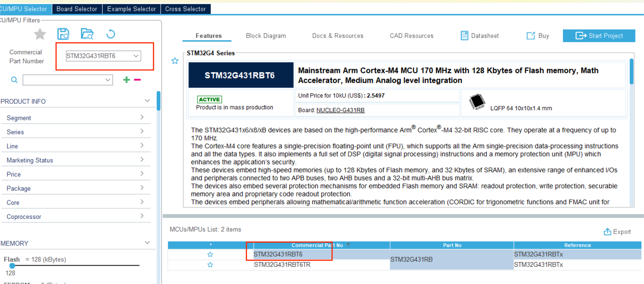Click the magnifier search icon

(14, 80)
